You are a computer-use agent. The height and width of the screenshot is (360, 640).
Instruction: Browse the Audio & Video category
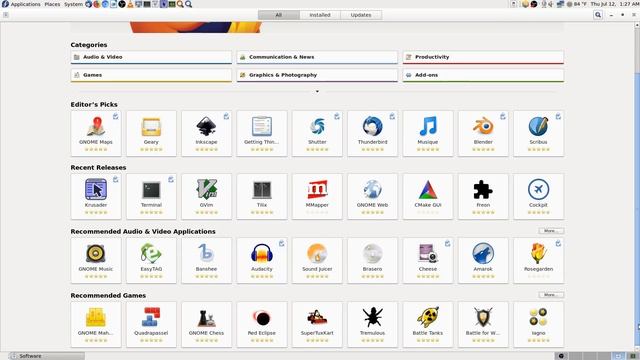(x=151, y=57)
